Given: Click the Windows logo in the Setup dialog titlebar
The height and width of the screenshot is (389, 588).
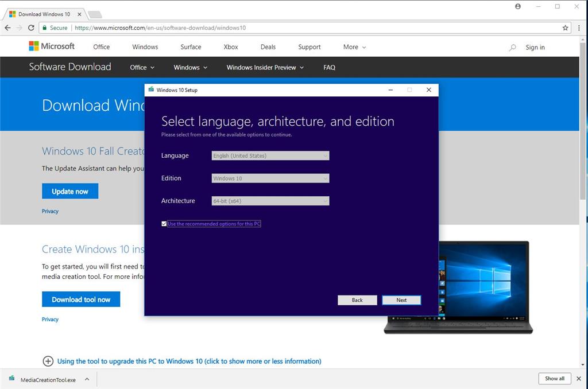Looking at the screenshot, I should point(150,90).
